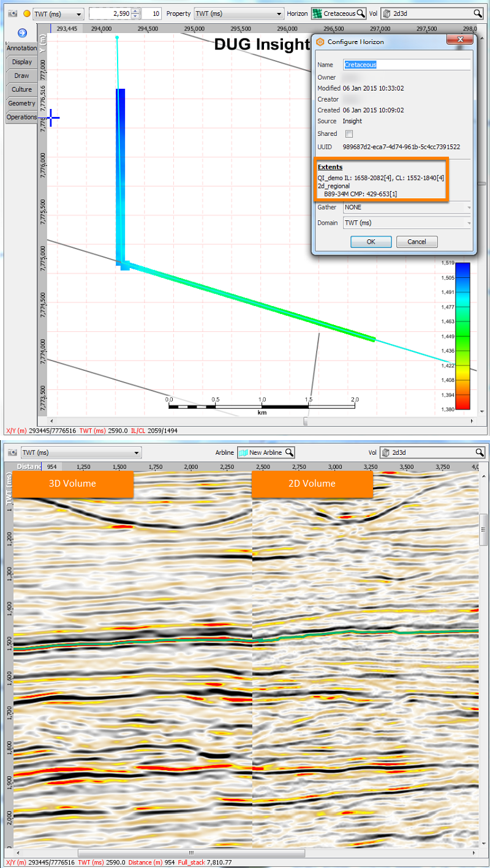This screenshot has height=868, width=490.
Task: Click the Modified date 06 Jan 2015 10:33:02
Action: coord(373,88)
